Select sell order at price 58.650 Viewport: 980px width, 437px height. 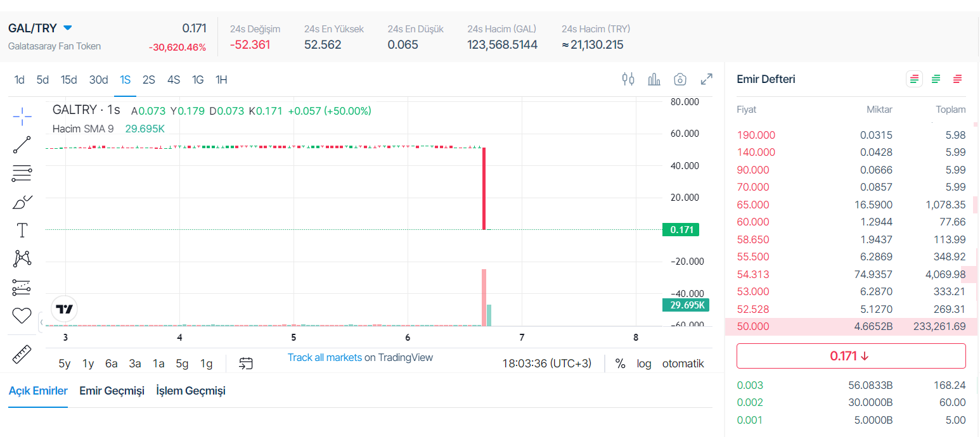tap(851, 239)
